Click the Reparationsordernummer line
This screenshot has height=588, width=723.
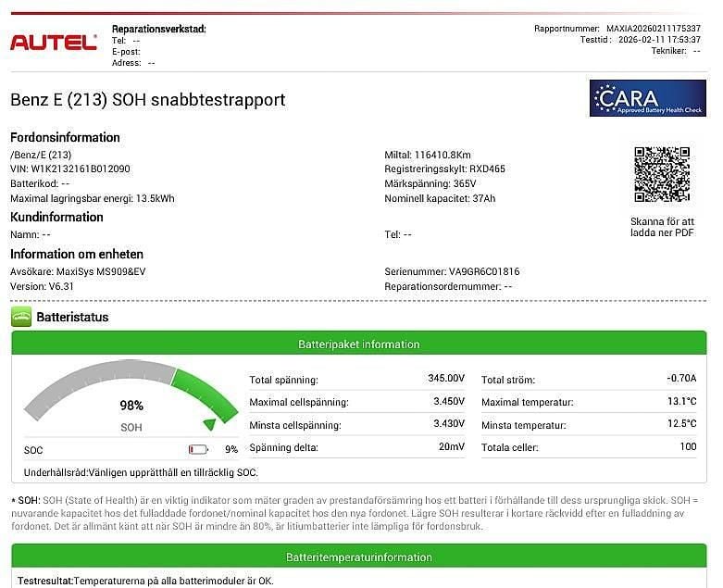[x=448, y=286]
